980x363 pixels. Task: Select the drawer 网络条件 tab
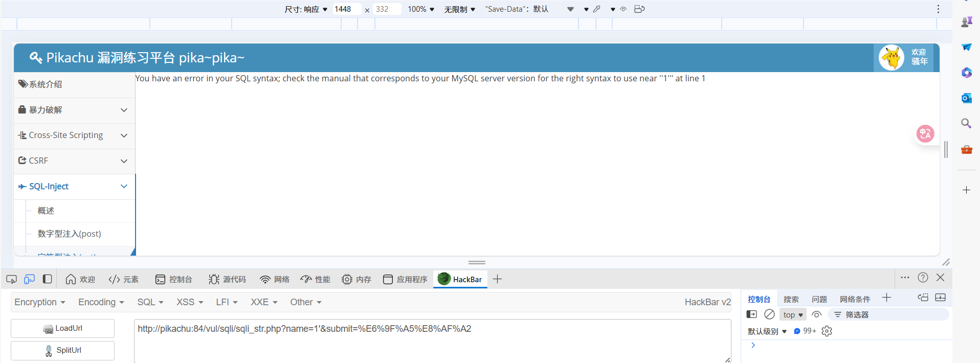click(855, 299)
